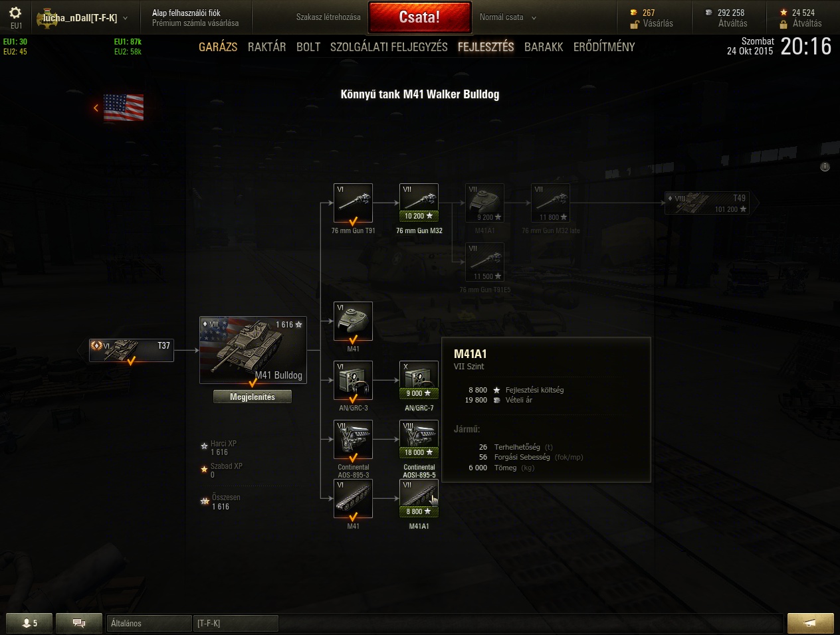This screenshot has width=840, height=635.
Task: Select the 76 mm Gun T91 module
Action: 353,203
